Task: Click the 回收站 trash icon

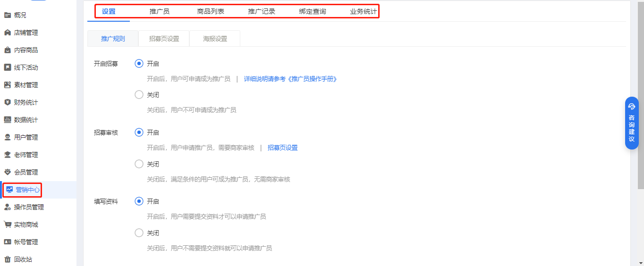Action: coord(8,259)
